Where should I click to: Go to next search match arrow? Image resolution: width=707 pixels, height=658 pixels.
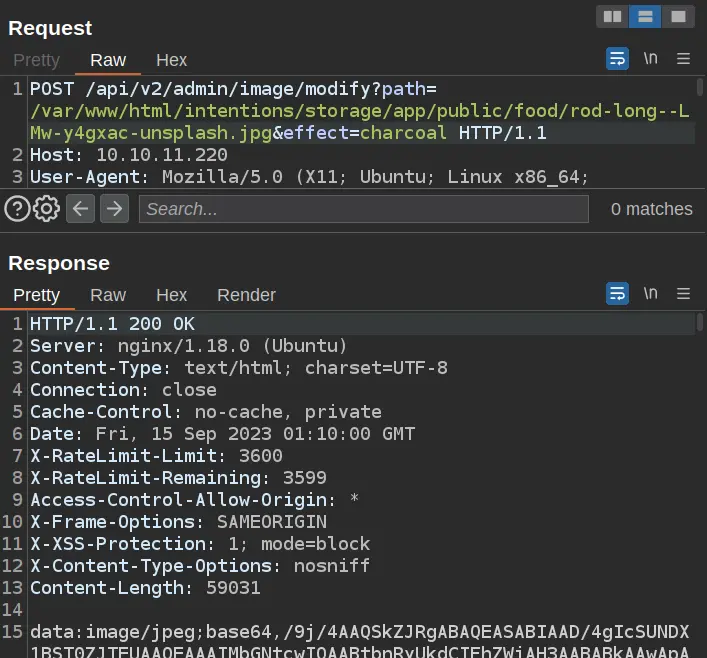click(x=114, y=208)
